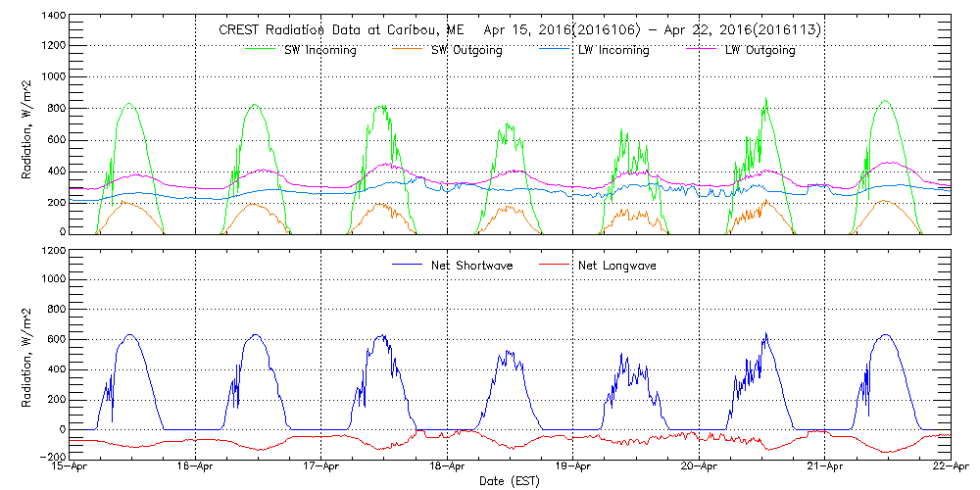Click the CREST Radiation Data chart title
The image size is (980, 490).
point(519,30)
